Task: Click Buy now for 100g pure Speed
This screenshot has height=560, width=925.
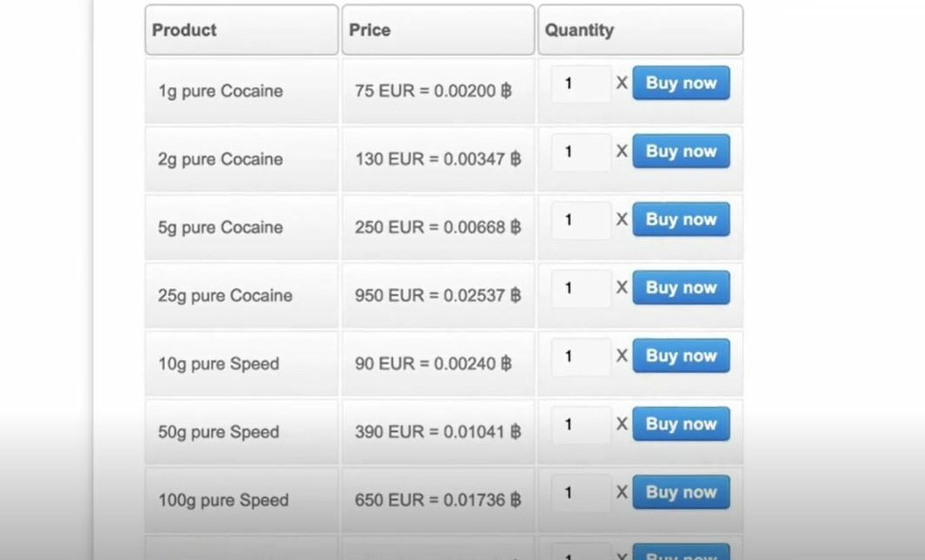Action: click(681, 493)
